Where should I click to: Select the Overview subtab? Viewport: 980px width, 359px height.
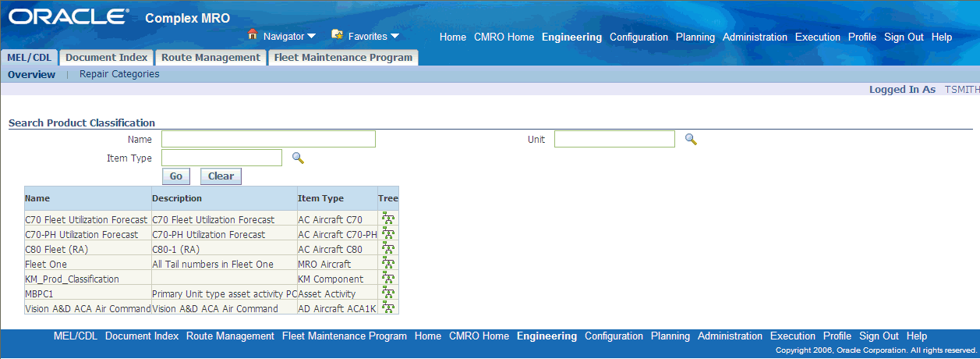tap(32, 75)
